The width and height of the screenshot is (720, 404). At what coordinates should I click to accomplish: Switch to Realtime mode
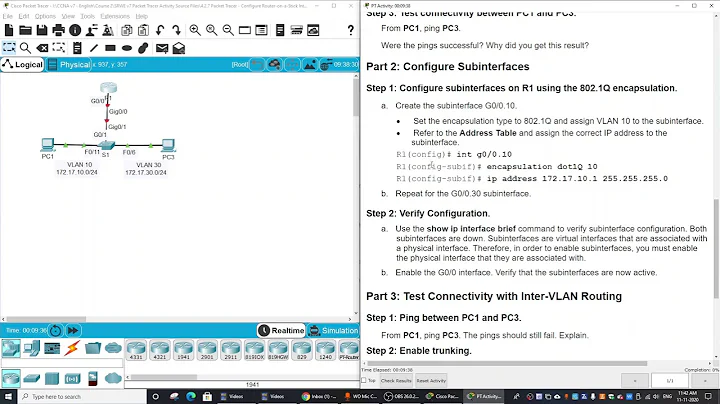[x=281, y=330]
